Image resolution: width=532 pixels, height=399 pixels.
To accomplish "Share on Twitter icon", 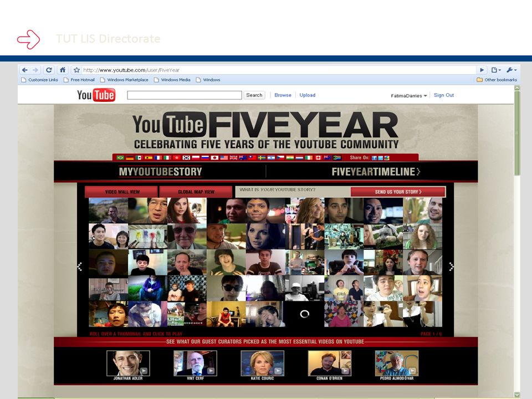I will pos(380,158).
